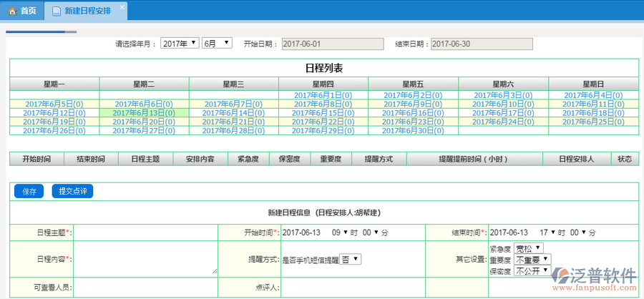Screen dimensions: 644x299
Task: Select date 2017年6月30日(0) in calendar
Action: 413,130
